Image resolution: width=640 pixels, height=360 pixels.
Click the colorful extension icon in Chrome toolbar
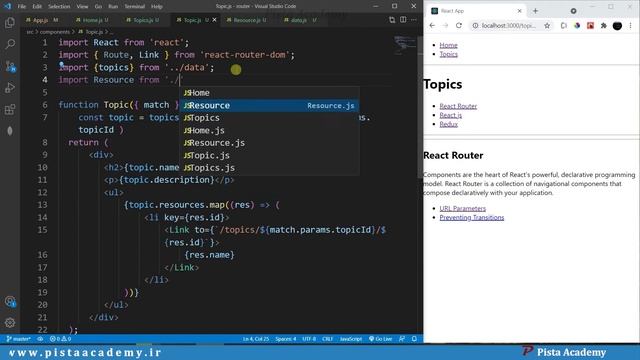point(577,25)
